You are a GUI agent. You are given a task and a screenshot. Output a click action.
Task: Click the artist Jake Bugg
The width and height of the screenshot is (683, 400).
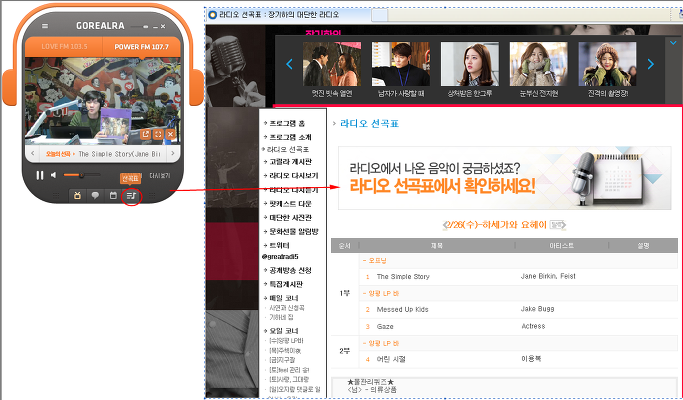pos(538,309)
